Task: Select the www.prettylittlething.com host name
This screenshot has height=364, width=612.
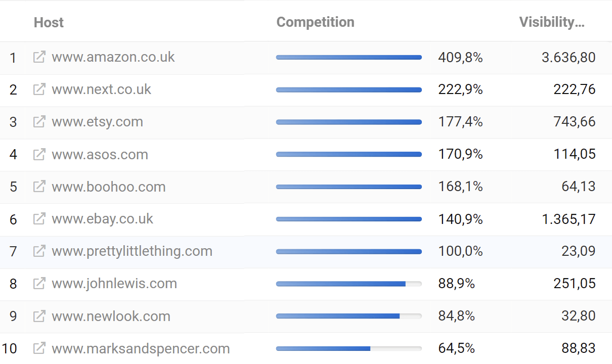Action: 132,251
